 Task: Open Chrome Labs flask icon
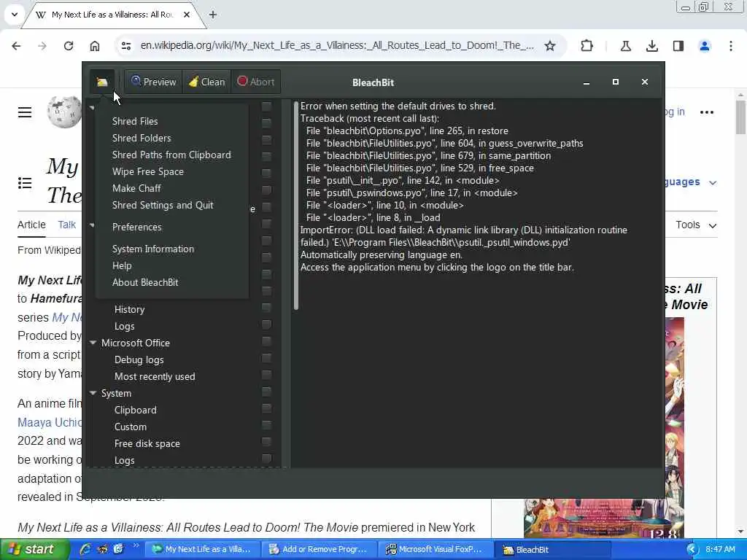coord(625,46)
